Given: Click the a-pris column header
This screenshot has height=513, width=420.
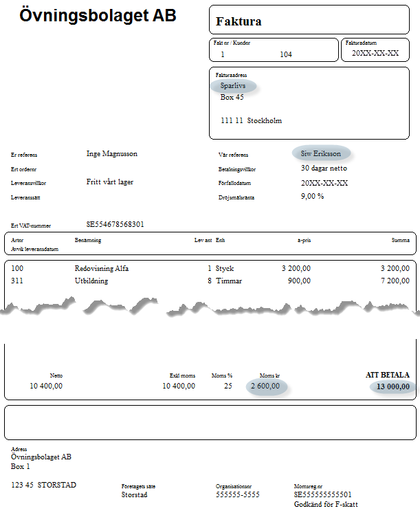Looking at the screenshot, I should tap(304, 240).
